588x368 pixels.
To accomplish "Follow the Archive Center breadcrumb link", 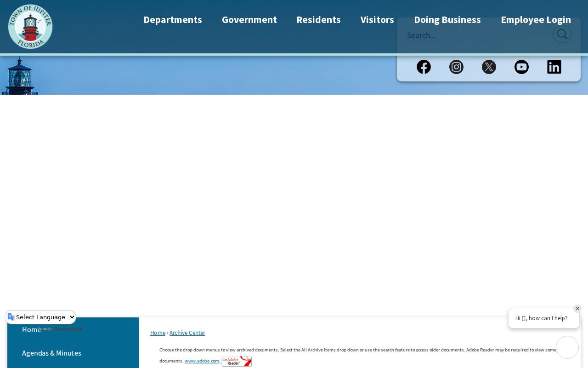I will coord(187,333).
